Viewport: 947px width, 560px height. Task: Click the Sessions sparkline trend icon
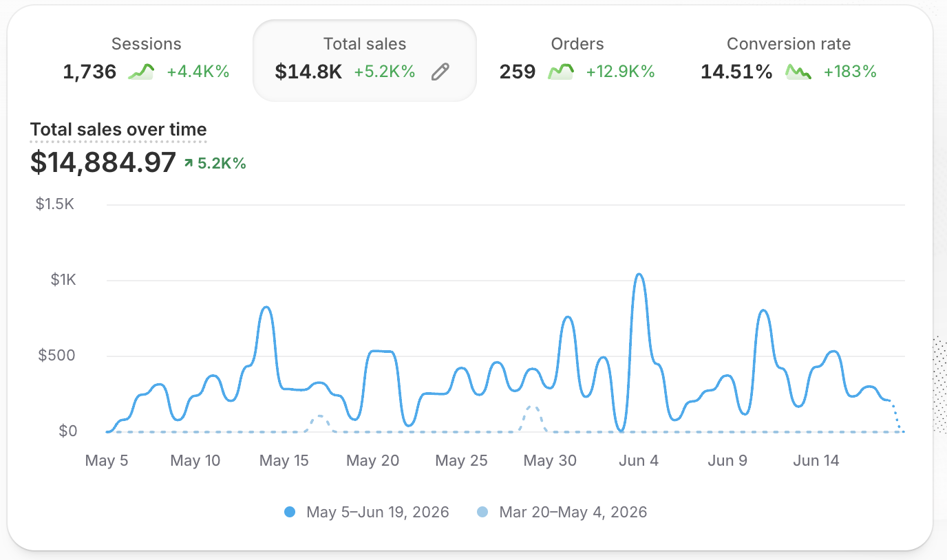141,72
